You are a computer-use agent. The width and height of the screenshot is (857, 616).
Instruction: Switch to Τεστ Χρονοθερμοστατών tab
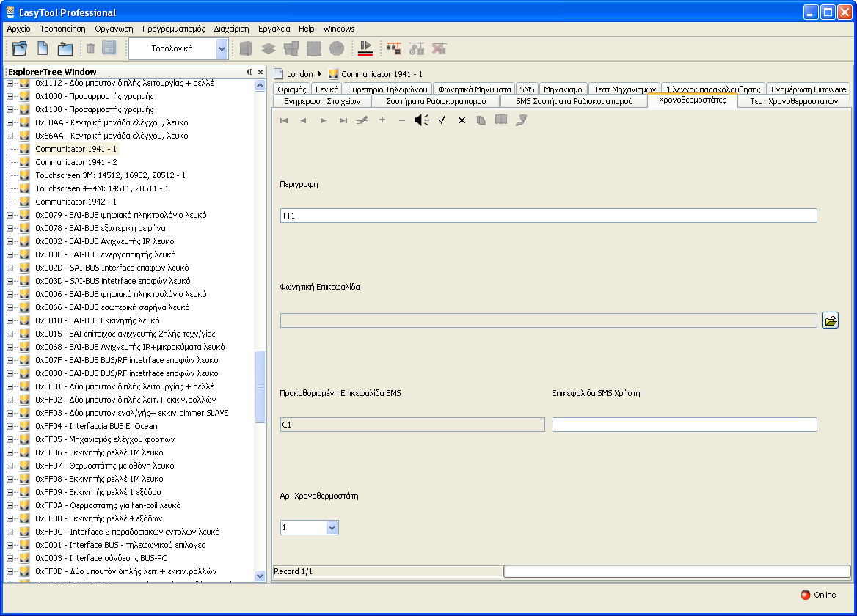(x=794, y=101)
